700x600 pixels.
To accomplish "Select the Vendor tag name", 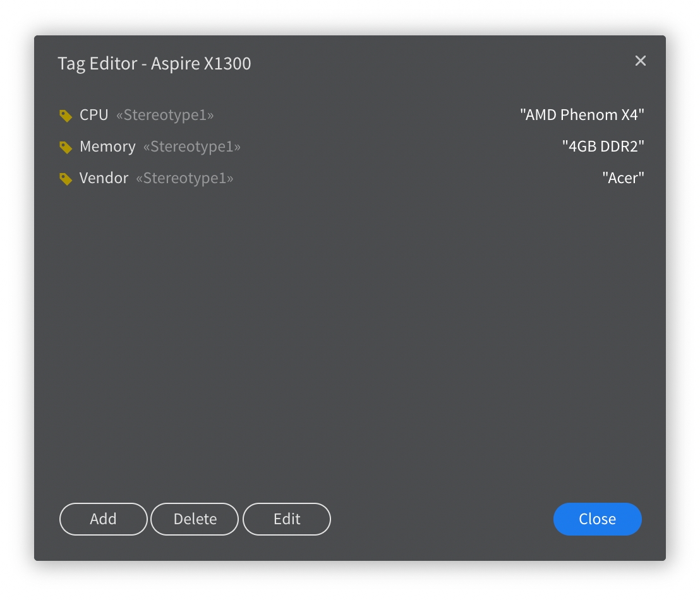I will click(x=104, y=178).
